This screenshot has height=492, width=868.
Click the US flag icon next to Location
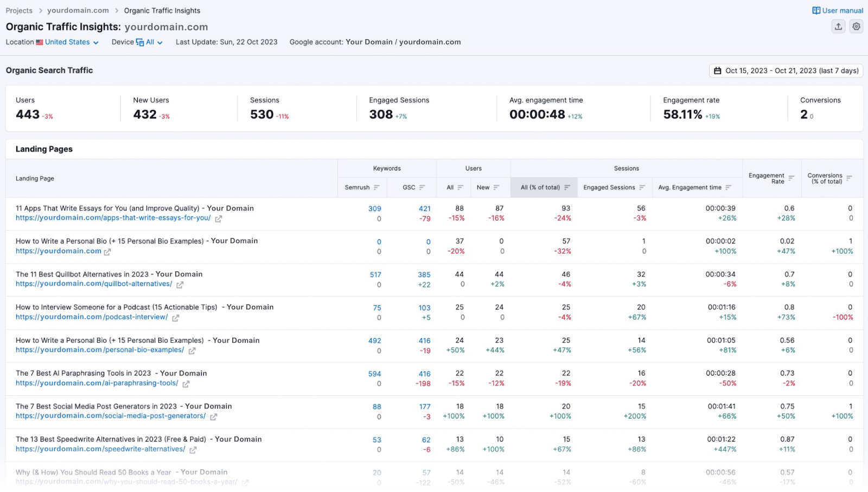pyautogui.click(x=40, y=42)
